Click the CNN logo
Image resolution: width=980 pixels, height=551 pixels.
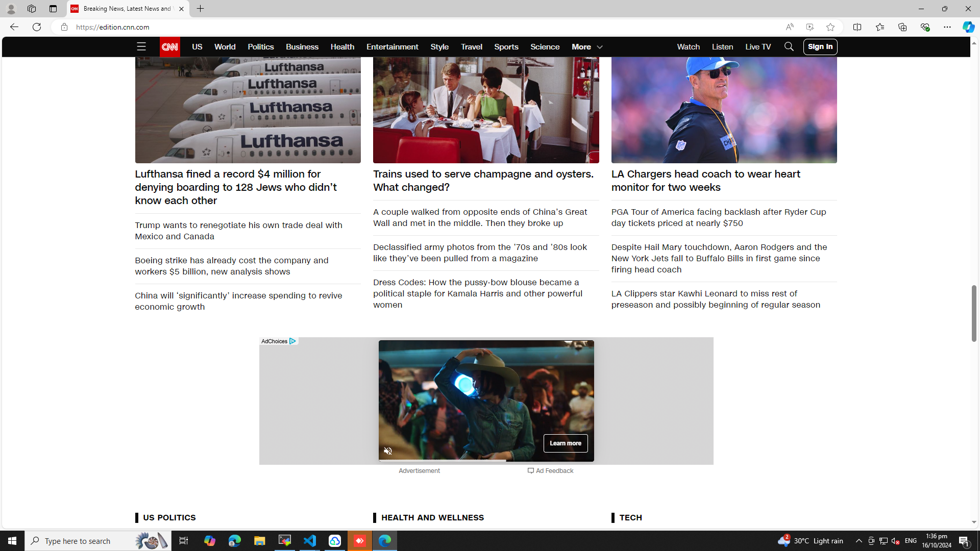coord(170,47)
